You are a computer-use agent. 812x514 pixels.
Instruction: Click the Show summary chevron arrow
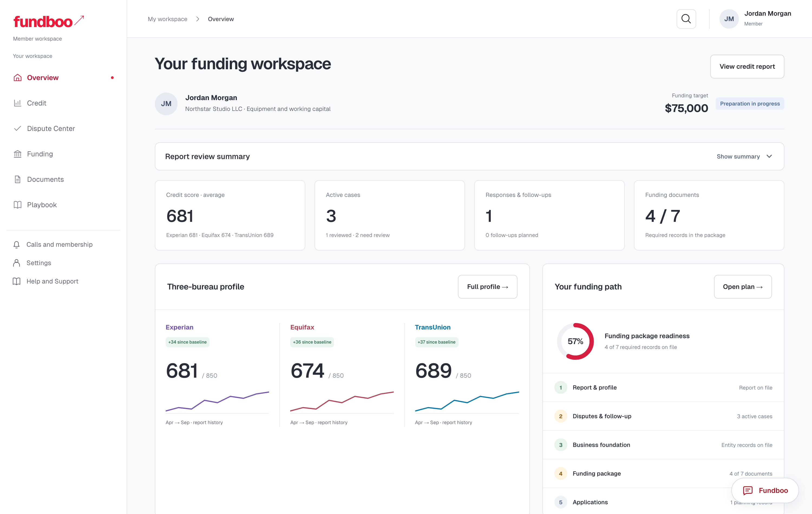[x=769, y=156]
